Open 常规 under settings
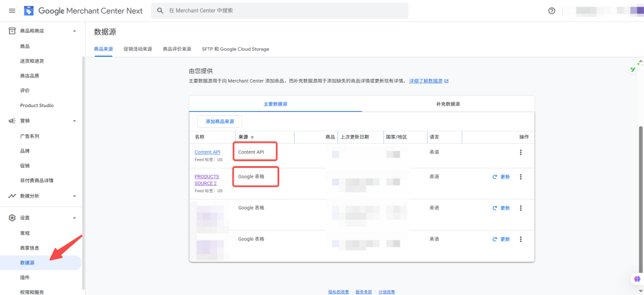This screenshot has width=644, height=295. [24, 233]
